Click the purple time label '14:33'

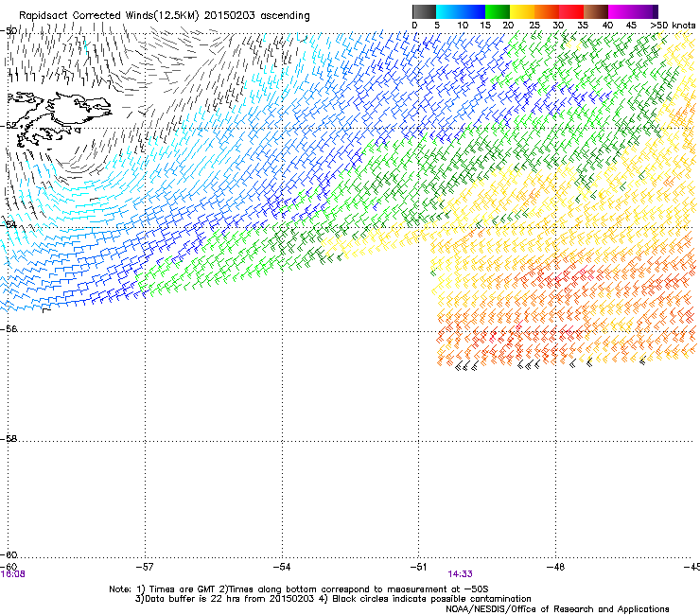(x=460, y=574)
